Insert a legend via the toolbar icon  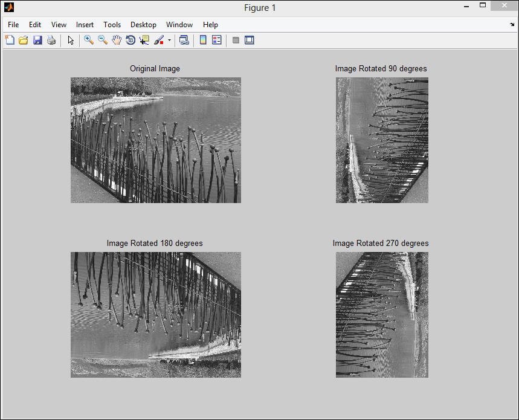click(217, 40)
